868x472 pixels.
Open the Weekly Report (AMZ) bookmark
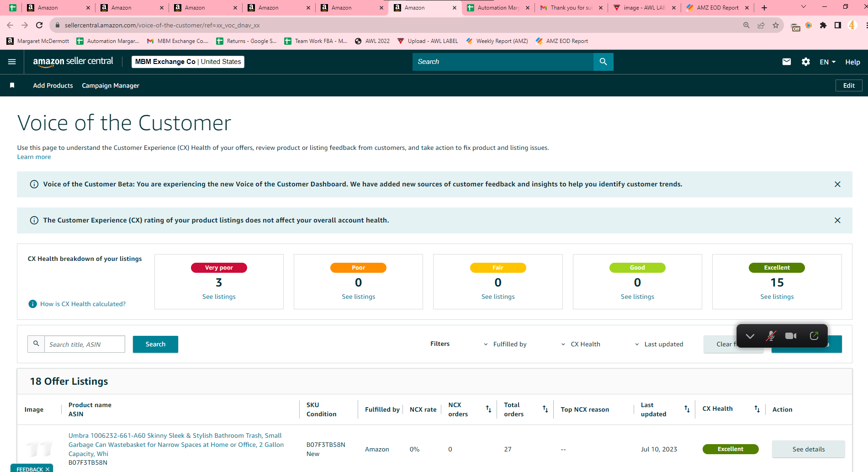click(497, 41)
